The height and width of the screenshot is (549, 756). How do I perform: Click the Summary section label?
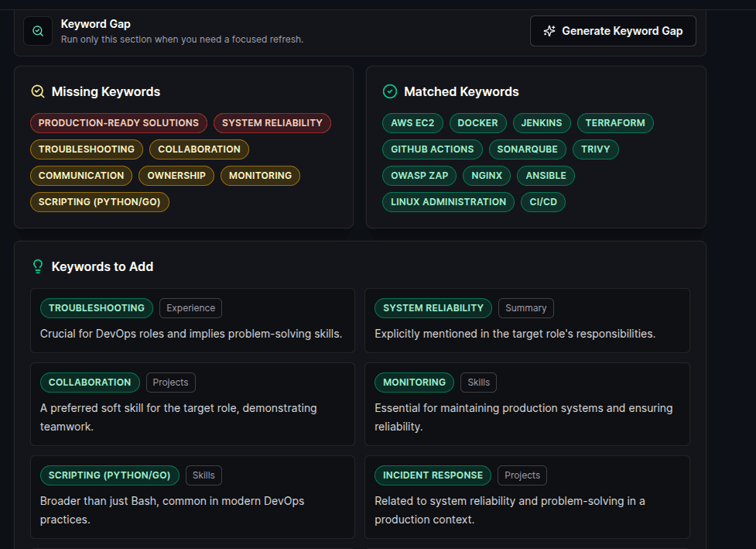click(526, 308)
